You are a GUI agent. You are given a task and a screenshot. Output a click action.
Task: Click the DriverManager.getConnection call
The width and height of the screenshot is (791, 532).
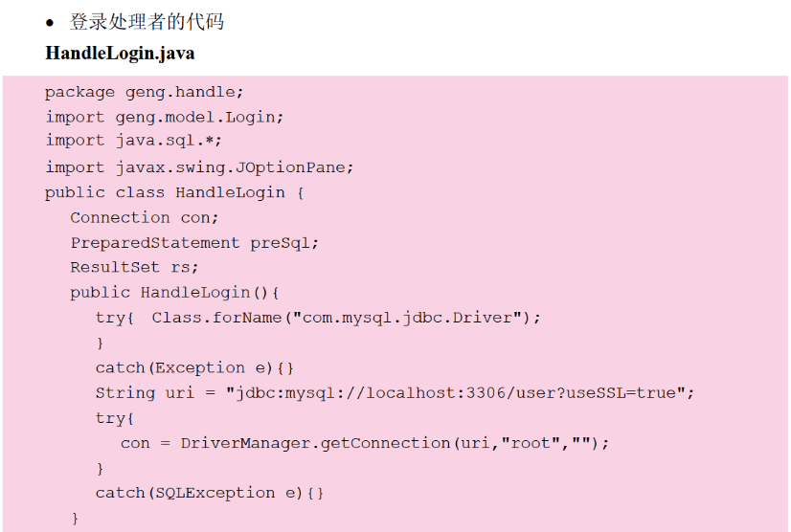[315, 443]
